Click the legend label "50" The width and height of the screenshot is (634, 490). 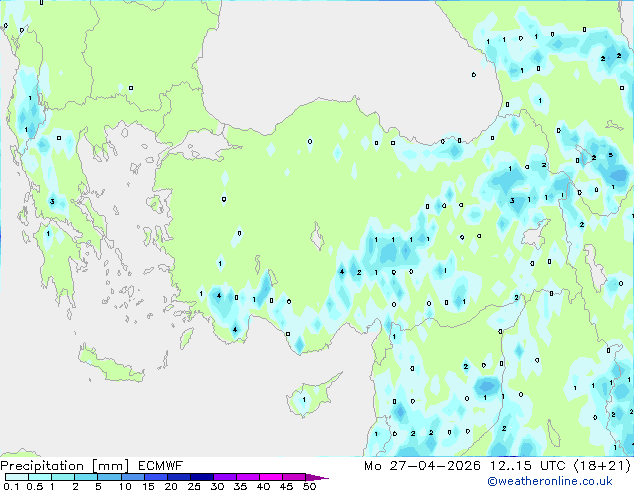(310, 486)
